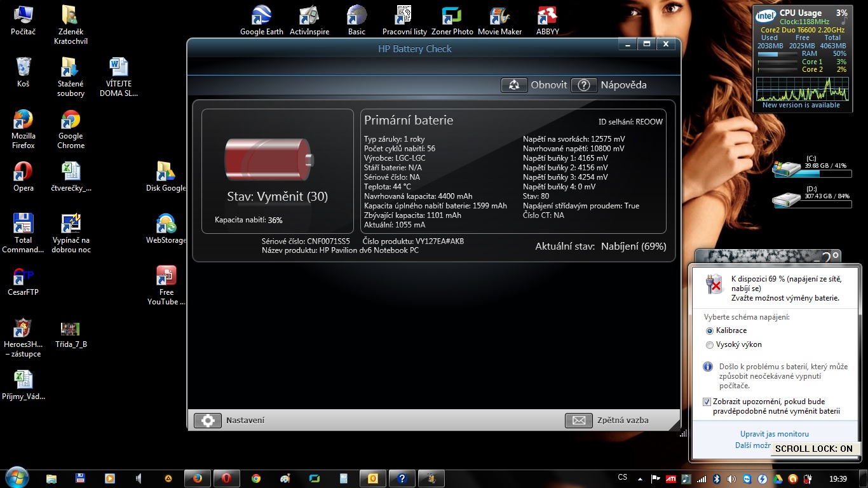The width and height of the screenshot is (868, 488).
Task: Select the Stažené soubory folder icon
Action: 71,77
